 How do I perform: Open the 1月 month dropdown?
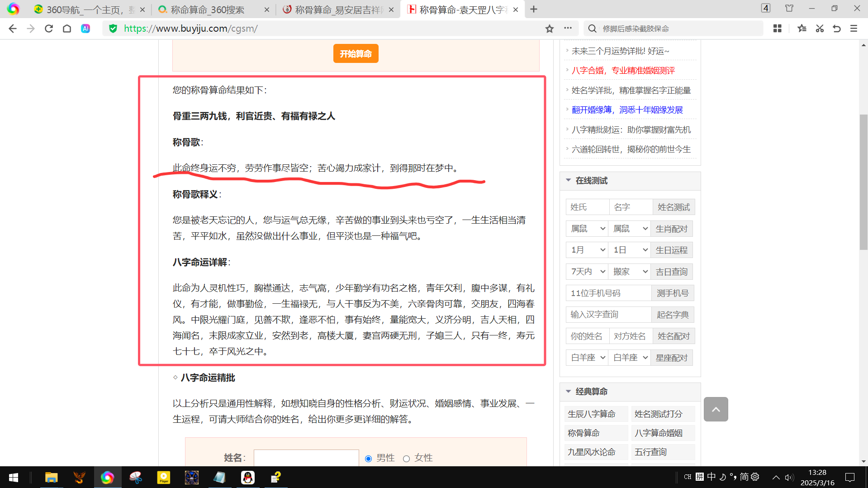587,250
